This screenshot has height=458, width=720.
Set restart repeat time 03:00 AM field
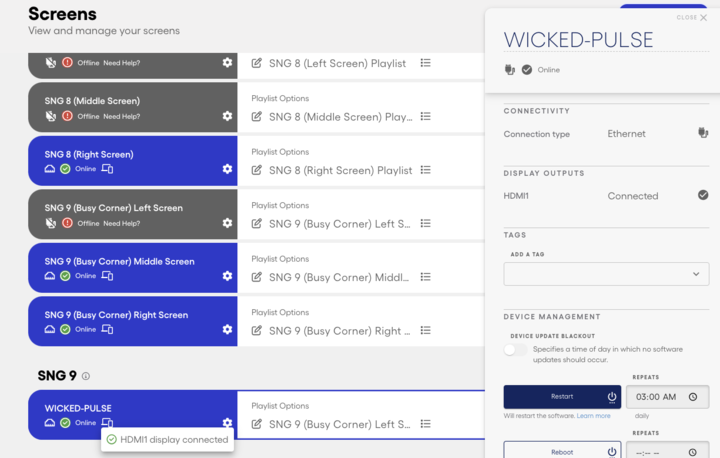pyautogui.click(x=667, y=397)
